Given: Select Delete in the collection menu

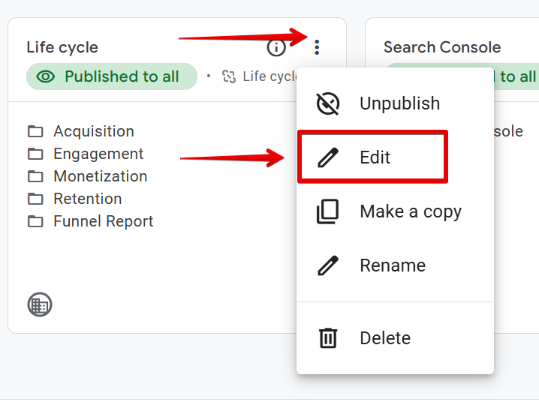Looking at the screenshot, I should [x=395, y=338].
